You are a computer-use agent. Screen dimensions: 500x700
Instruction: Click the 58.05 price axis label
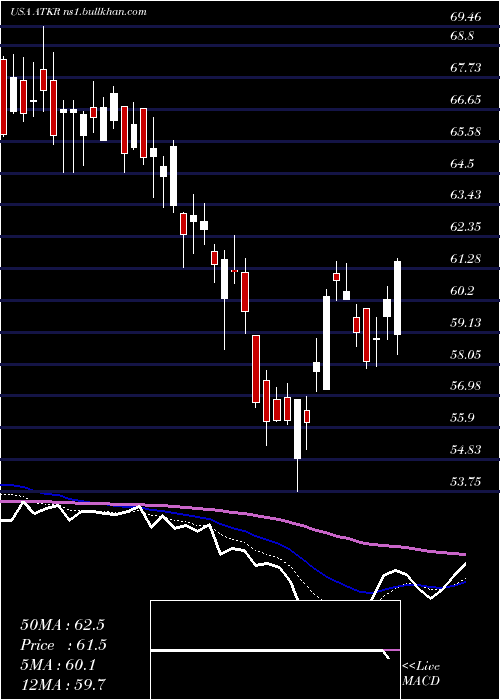(x=466, y=354)
